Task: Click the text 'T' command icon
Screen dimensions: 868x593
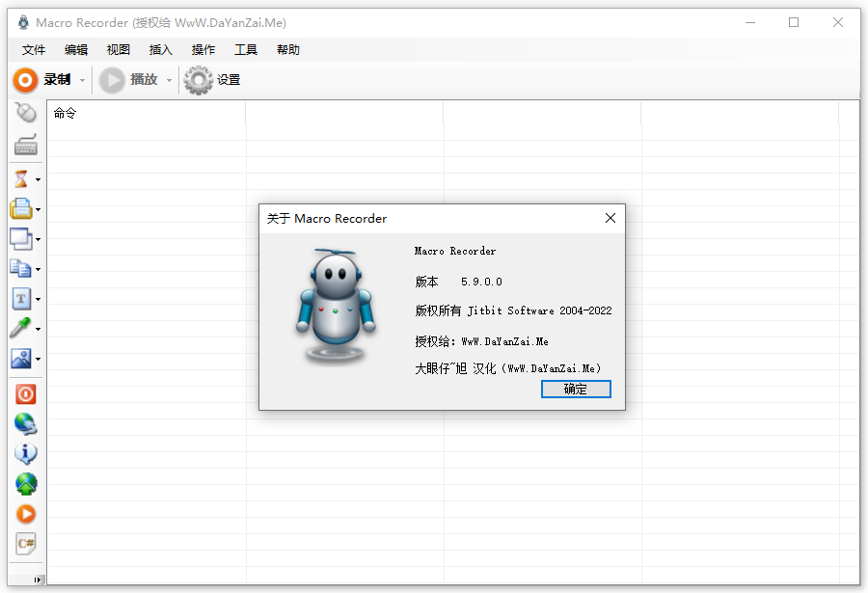Action: click(21, 299)
